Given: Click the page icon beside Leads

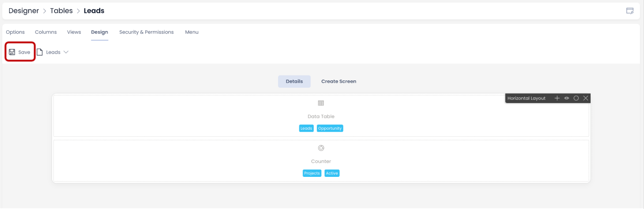Looking at the screenshot, I should (x=39, y=52).
